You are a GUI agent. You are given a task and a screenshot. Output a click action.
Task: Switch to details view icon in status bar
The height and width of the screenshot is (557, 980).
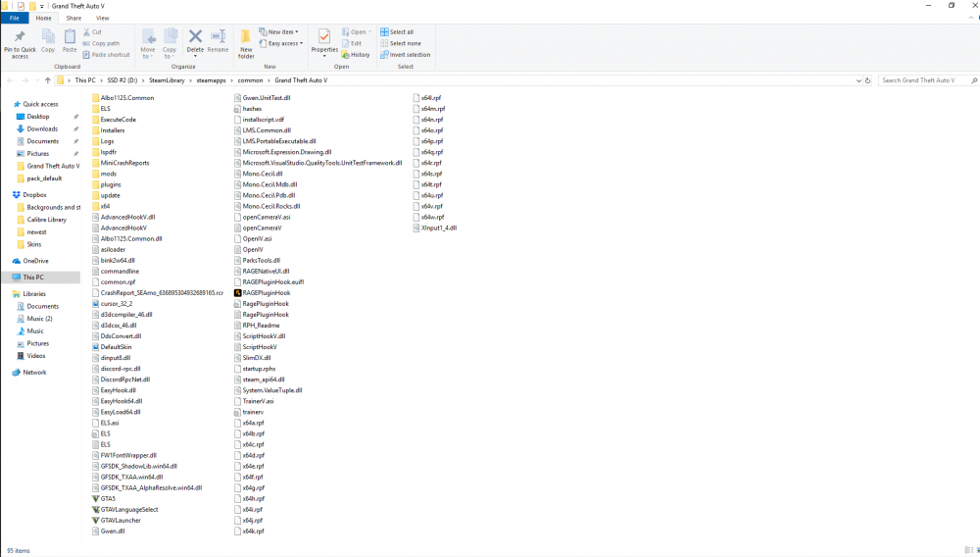[967, 550]
